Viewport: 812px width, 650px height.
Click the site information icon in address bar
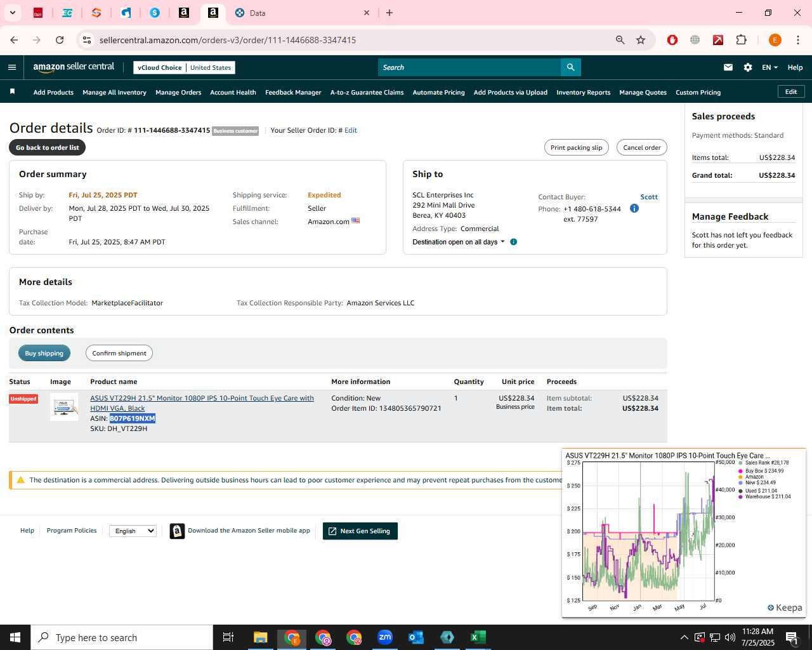pyautogui.click(x=87, y=40)
